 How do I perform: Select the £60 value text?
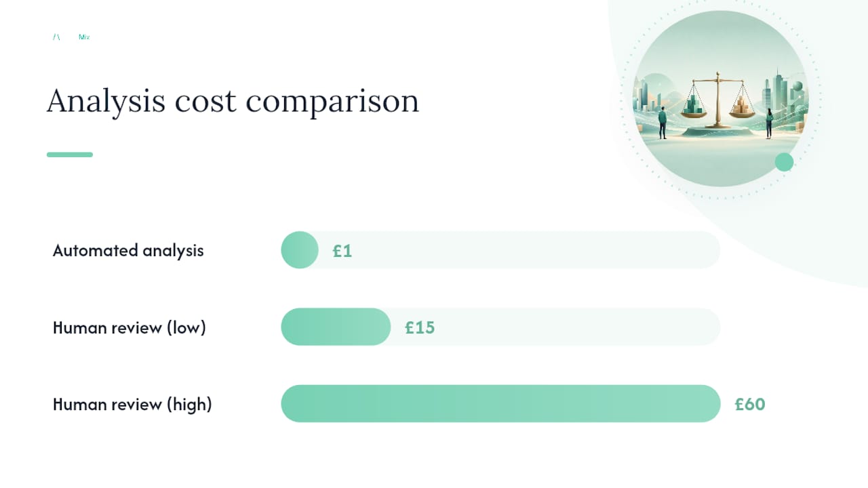coord(750,404)
